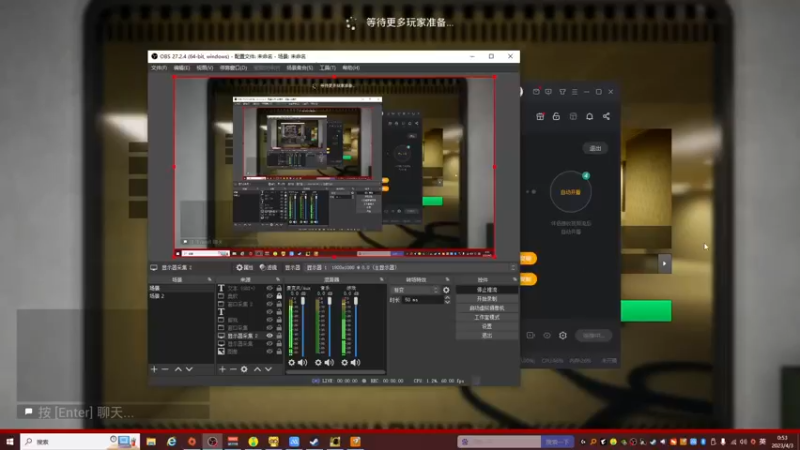Click the 停止推流 stop streaming button

[x=487, y=290]
